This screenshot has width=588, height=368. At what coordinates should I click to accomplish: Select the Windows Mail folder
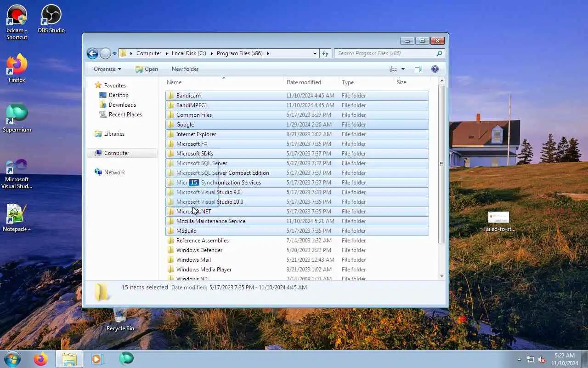[x=297, y=260]
